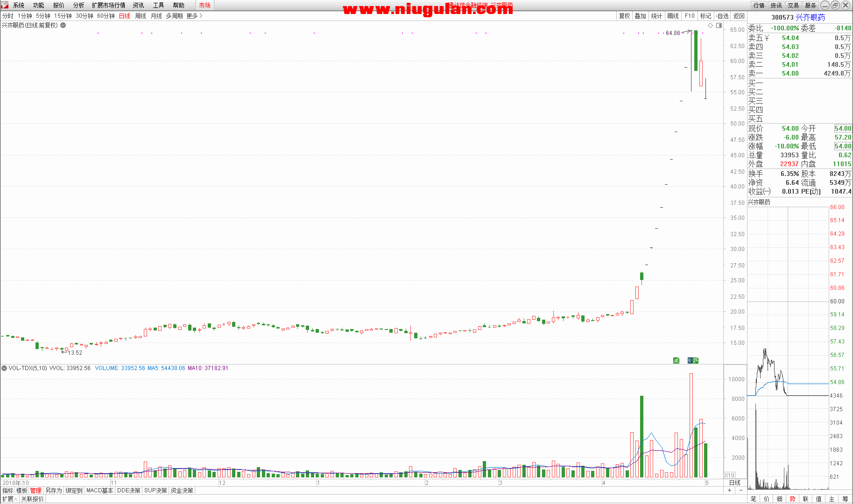Open the 扩展市场行情 menu
Image resolution: width=853 pixels, height=504 pixels.
[109, 5]
